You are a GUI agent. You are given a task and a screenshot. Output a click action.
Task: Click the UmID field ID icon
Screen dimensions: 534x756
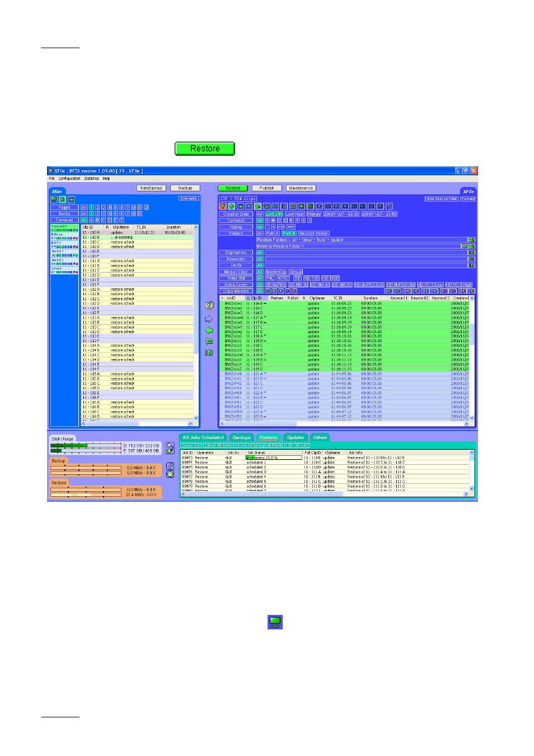coord(472,265)
